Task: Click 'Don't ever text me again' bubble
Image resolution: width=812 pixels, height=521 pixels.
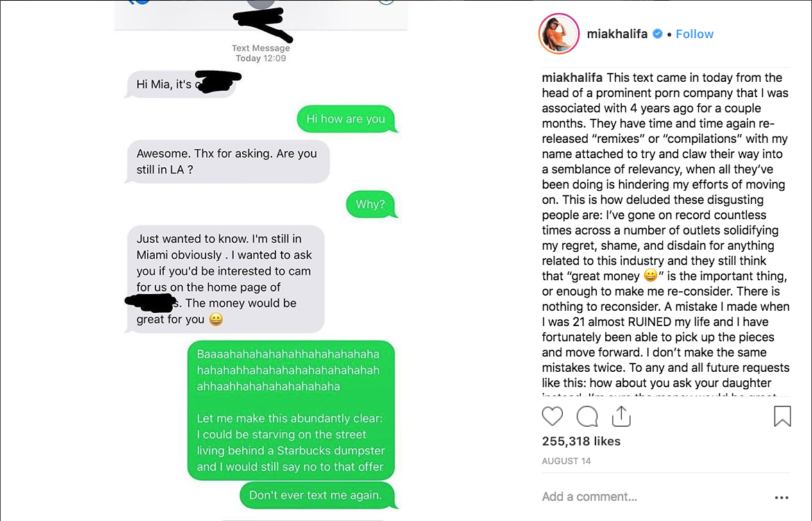Action: (x=316, y=495)
